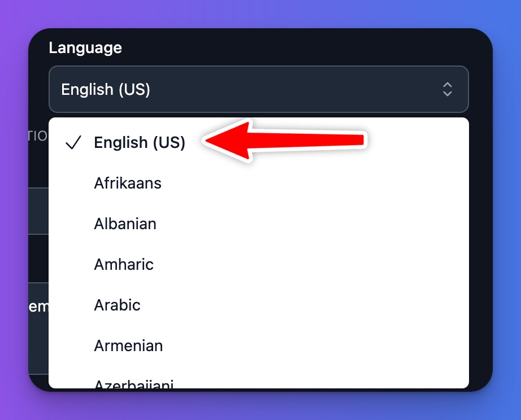Select Armenian from the options
521x420 pixels.
point(128,345)
